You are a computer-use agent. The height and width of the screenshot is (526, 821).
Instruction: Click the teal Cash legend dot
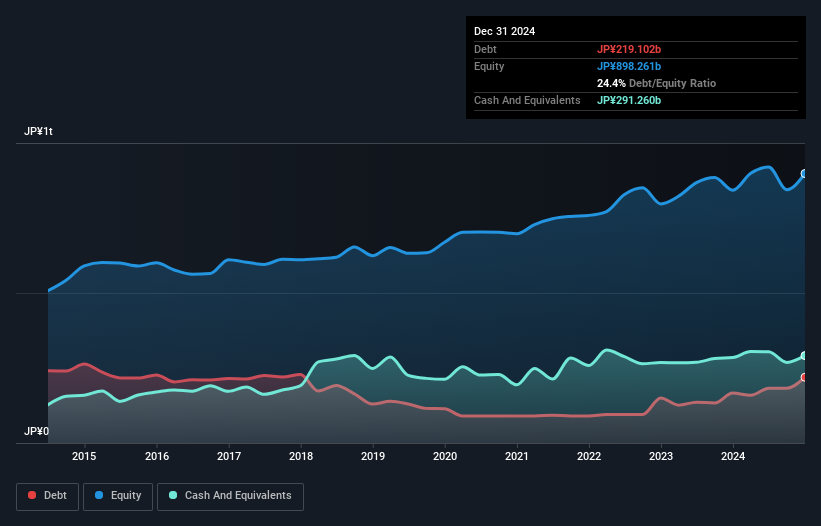tap(173, 495)
